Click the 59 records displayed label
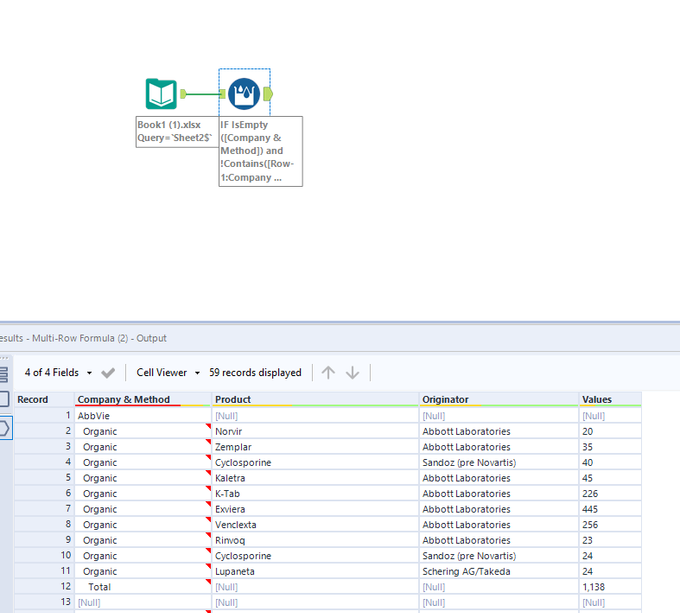Screen dimensions: 680x613 [255, 372]
